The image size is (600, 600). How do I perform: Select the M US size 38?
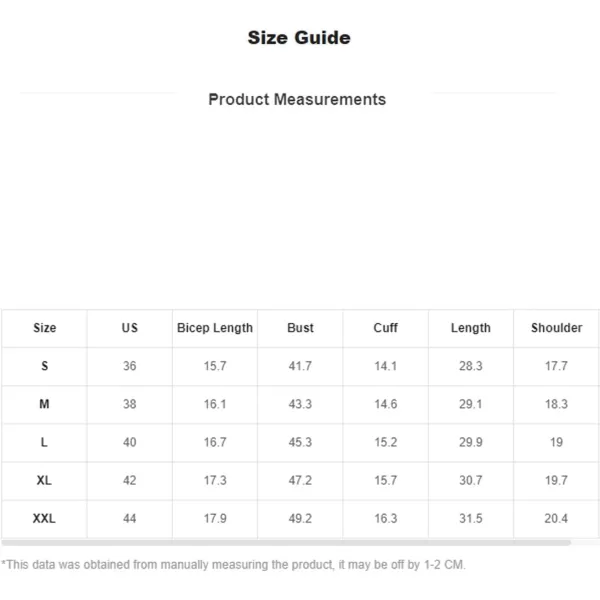tap(130, 404)
